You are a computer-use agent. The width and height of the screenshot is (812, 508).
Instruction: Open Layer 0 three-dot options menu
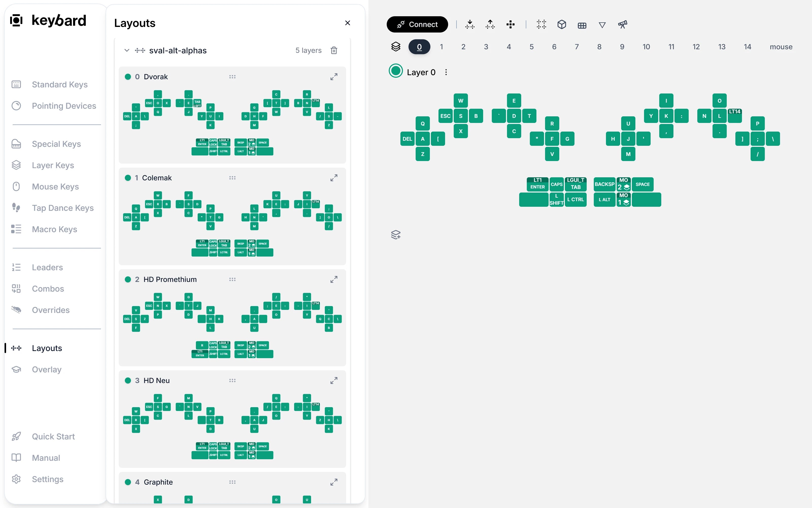click(x=446, y=72)
